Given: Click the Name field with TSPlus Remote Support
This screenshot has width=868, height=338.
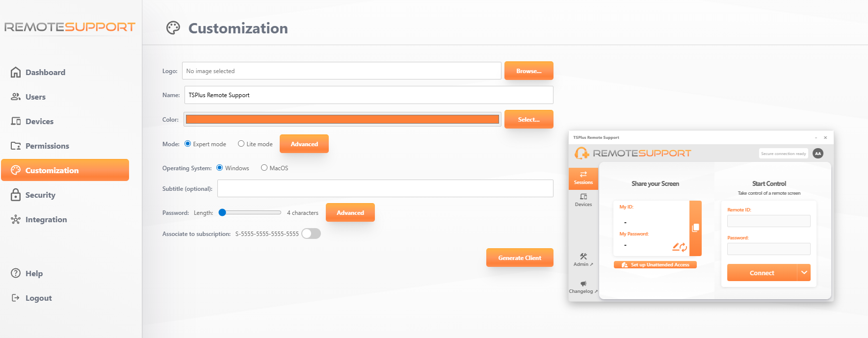Looking at the screenshot, I should pos(369,95).
